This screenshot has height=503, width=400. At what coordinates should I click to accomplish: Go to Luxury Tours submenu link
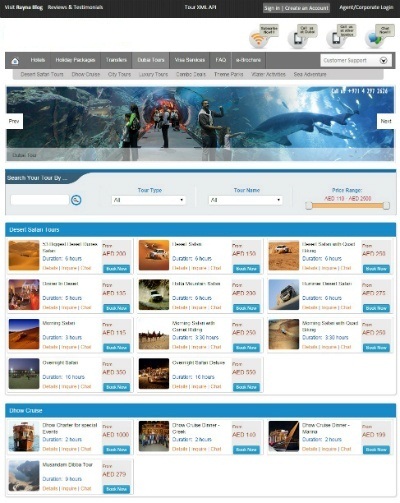pos(153,74)
